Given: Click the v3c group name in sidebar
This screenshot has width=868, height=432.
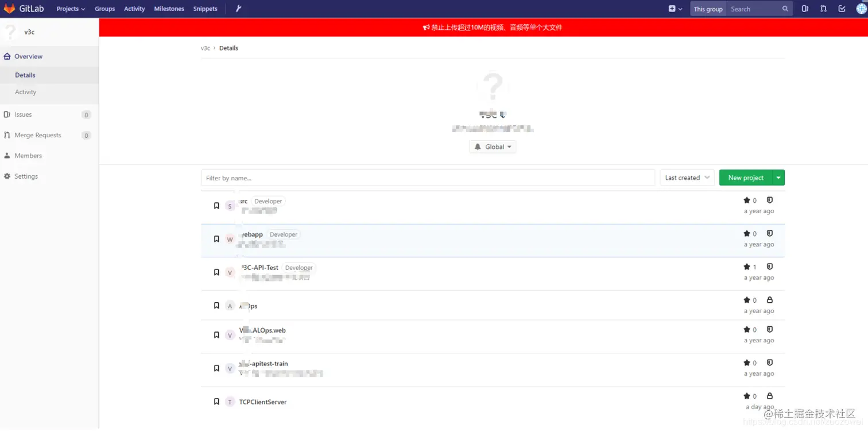Looking at the screenshot, I should tap(29, 32).
